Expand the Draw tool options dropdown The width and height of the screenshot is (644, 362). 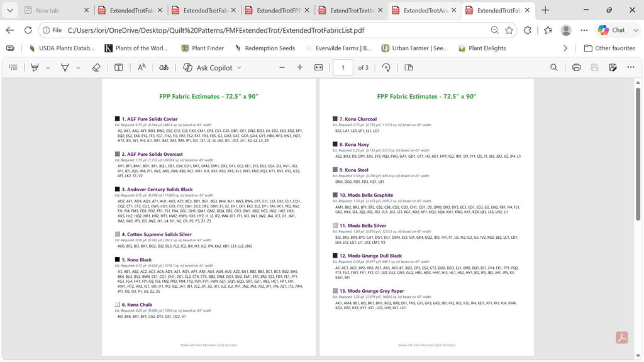(78, 68)
